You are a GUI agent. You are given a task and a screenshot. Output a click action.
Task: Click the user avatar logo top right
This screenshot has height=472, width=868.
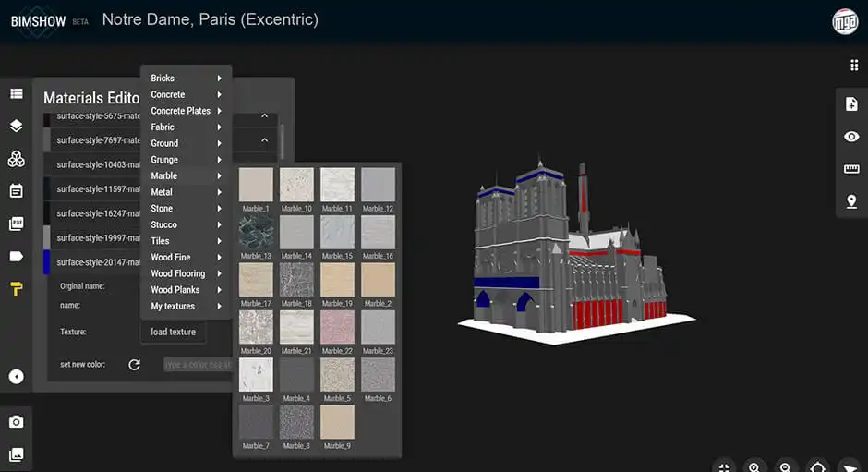[x=845, y=21]
